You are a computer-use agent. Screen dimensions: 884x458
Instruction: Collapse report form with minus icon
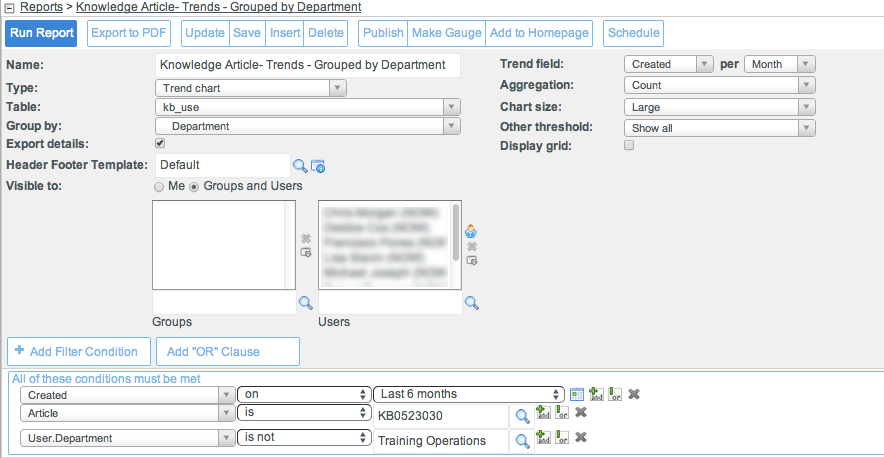point(10,7)
